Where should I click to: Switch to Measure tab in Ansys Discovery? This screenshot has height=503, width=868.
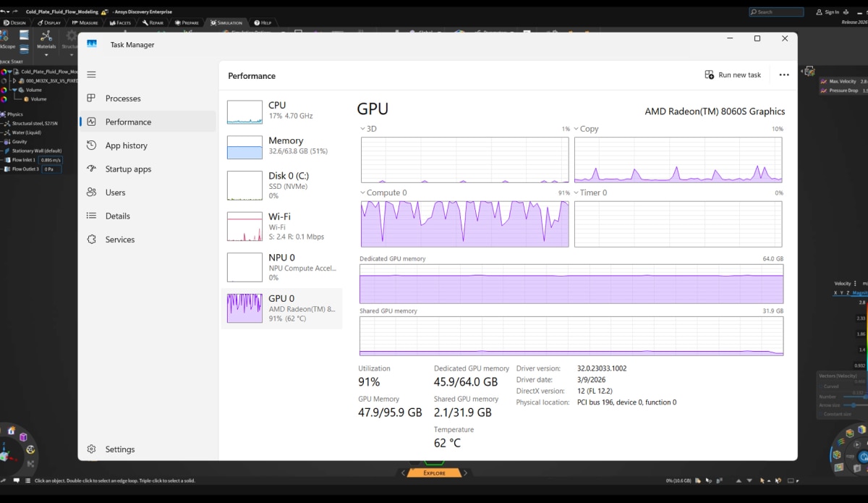(x=85, y=22)
